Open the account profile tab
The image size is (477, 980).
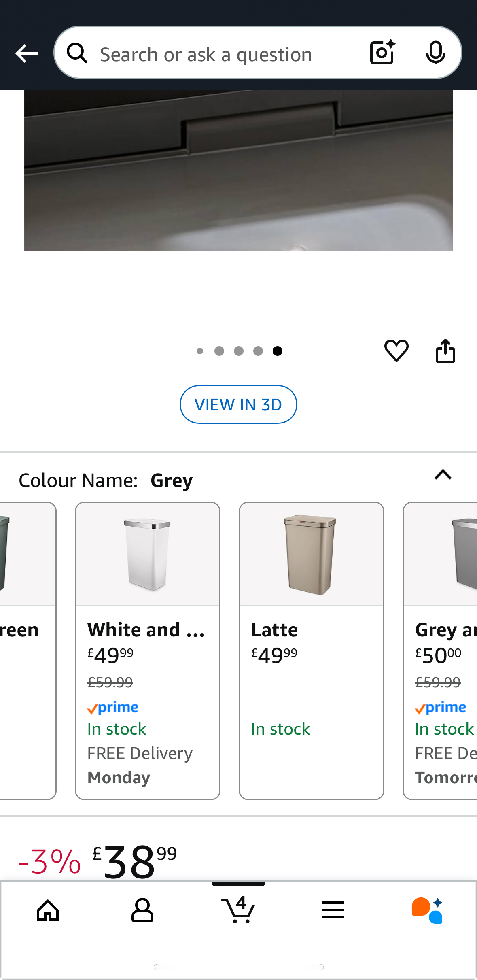click(x=142, y=910)
